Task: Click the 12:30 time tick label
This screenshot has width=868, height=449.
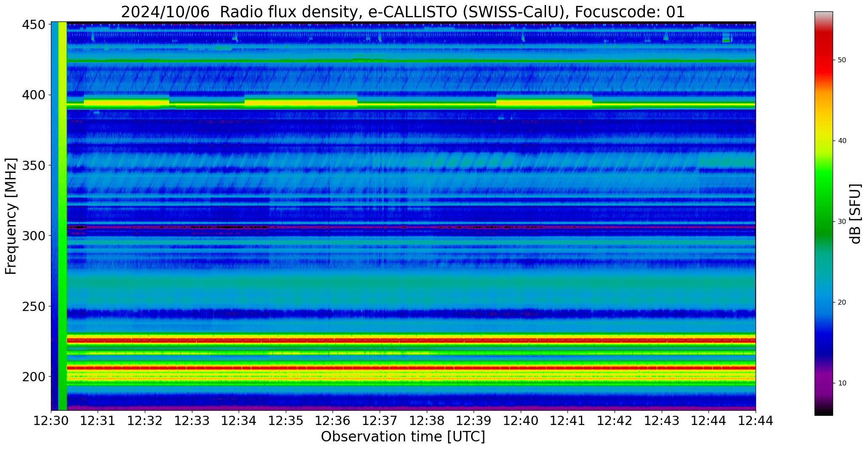Action: point(51,420)
